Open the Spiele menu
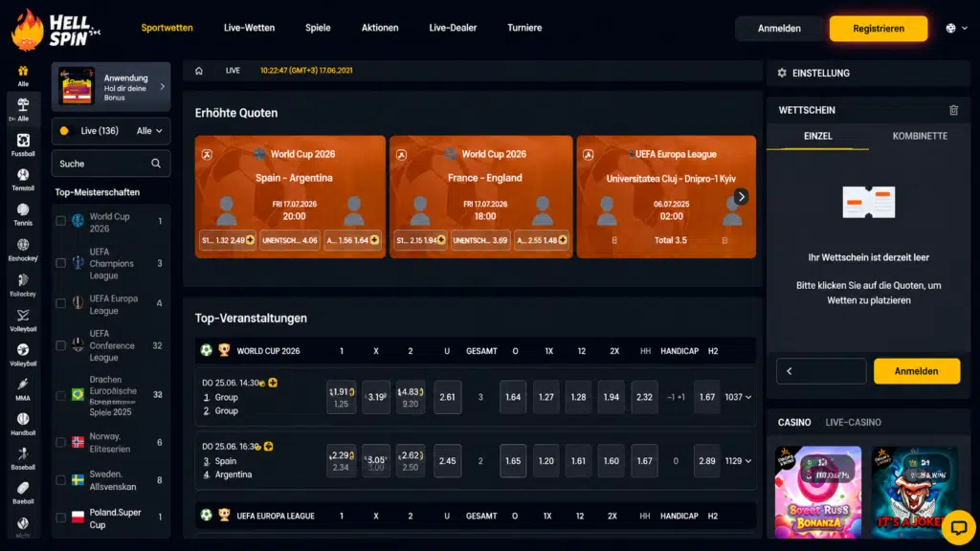980x551 pixels. tap(318, 28)
